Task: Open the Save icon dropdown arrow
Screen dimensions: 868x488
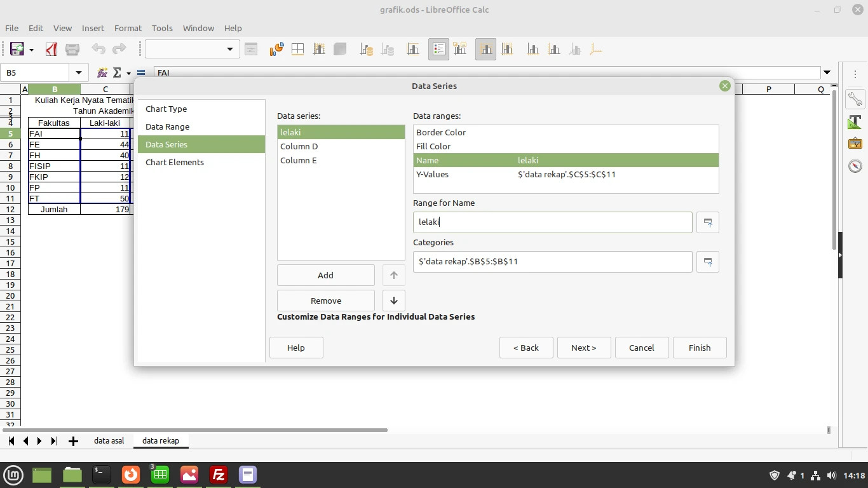Action: 31,50
